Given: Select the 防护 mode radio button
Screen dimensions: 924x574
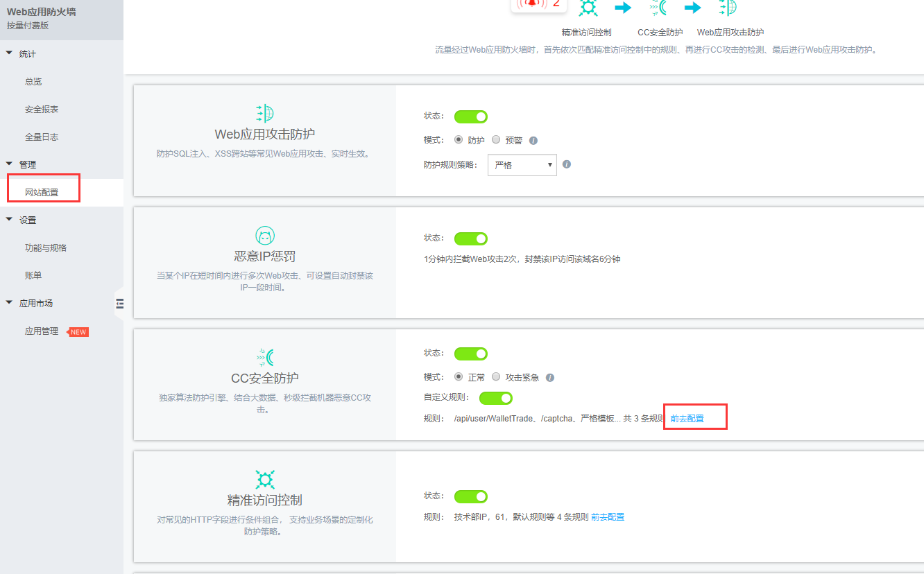Looking at the screenshot, I should point(459,139).
